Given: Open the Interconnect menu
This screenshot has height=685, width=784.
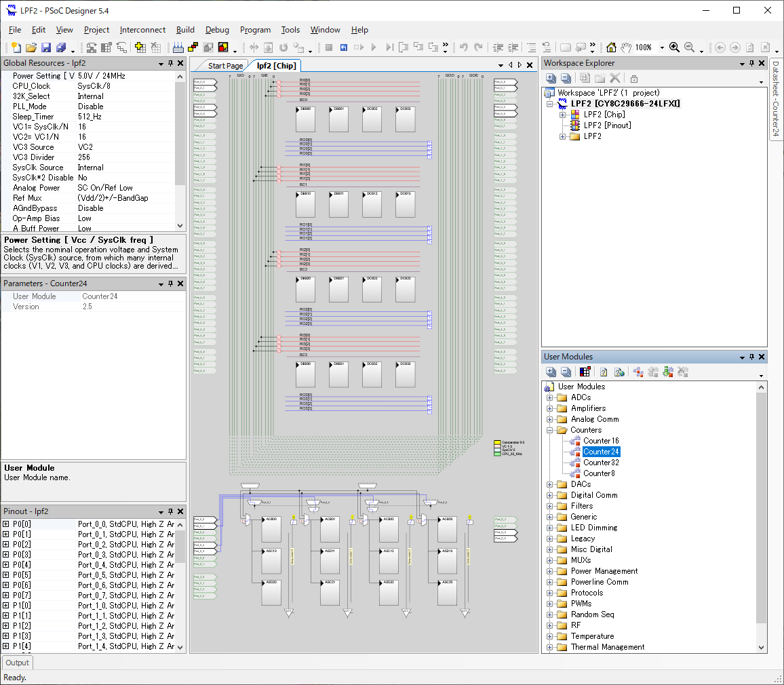Looking at the screenshot, I should pyautogui.click(x=142, y=30).
